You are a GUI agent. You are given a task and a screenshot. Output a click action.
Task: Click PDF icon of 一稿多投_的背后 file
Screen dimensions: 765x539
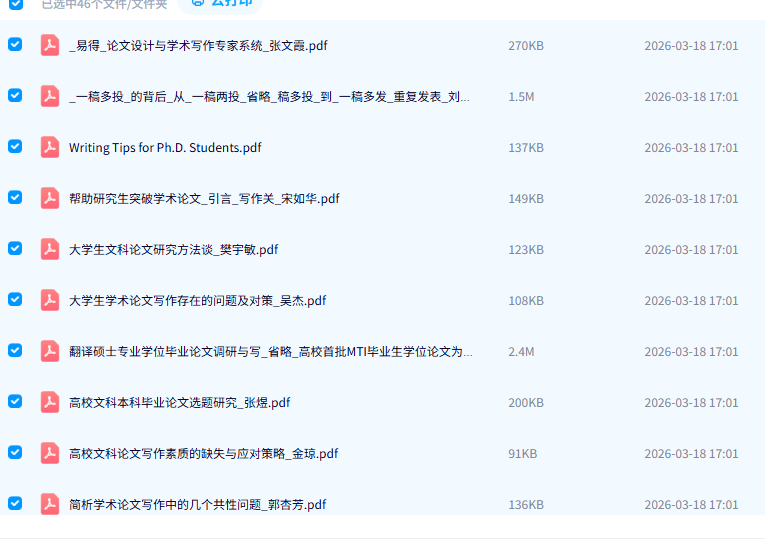click(x=50, y=97)
